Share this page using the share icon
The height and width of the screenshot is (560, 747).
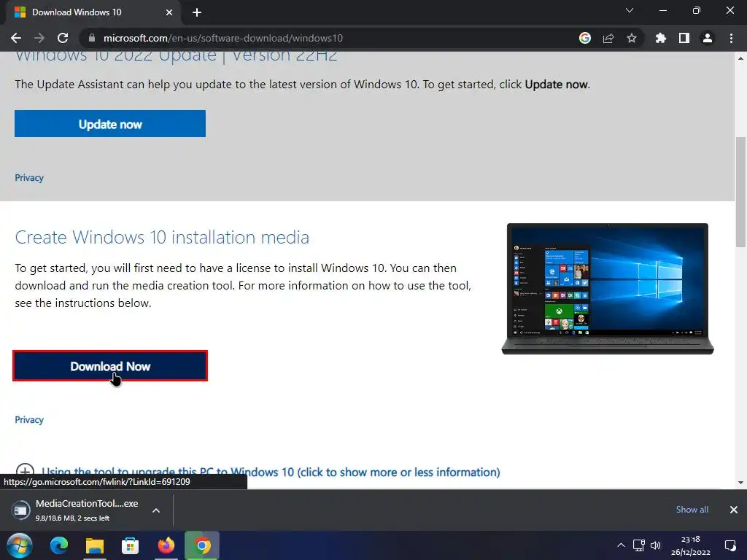pyautogui.click(x=608, y=38)
